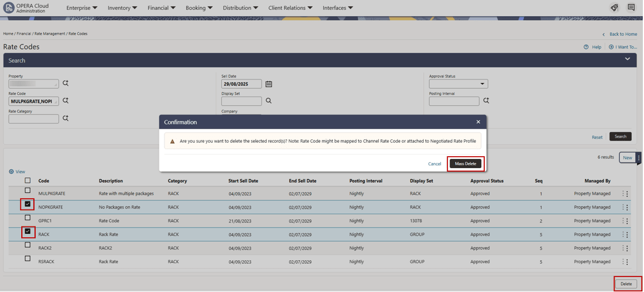Click the New button

tap(627, 158)
